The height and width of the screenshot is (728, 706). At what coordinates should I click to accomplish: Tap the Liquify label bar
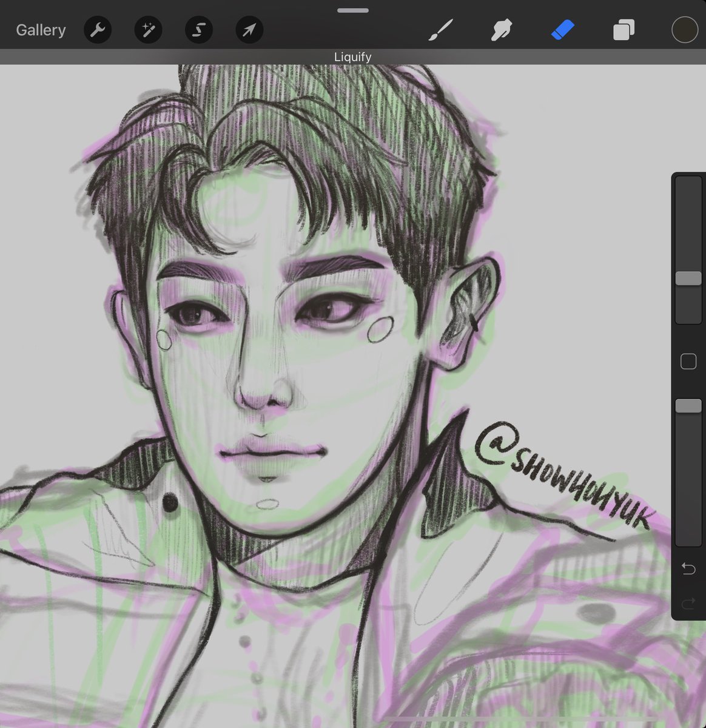click(x=353, y=57)
